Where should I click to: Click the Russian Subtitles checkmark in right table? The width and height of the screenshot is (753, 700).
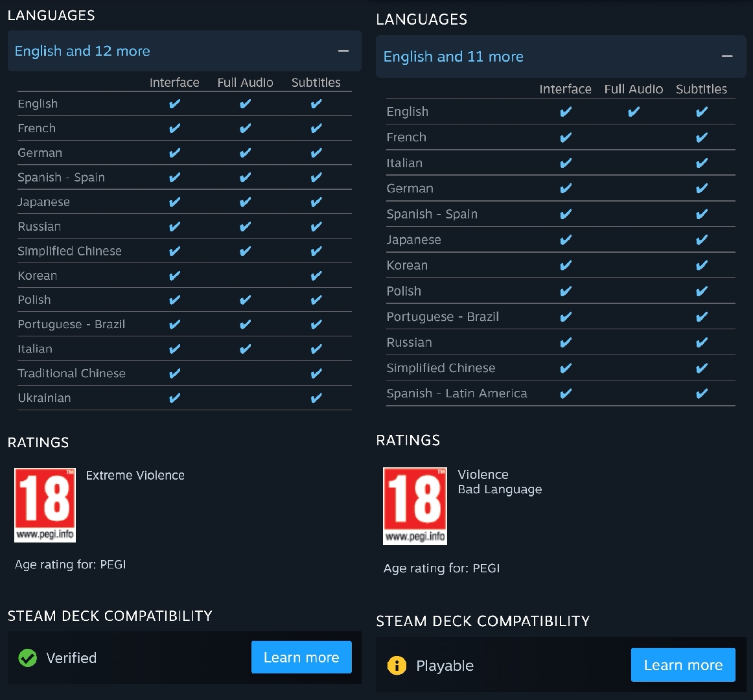point(702,342)
